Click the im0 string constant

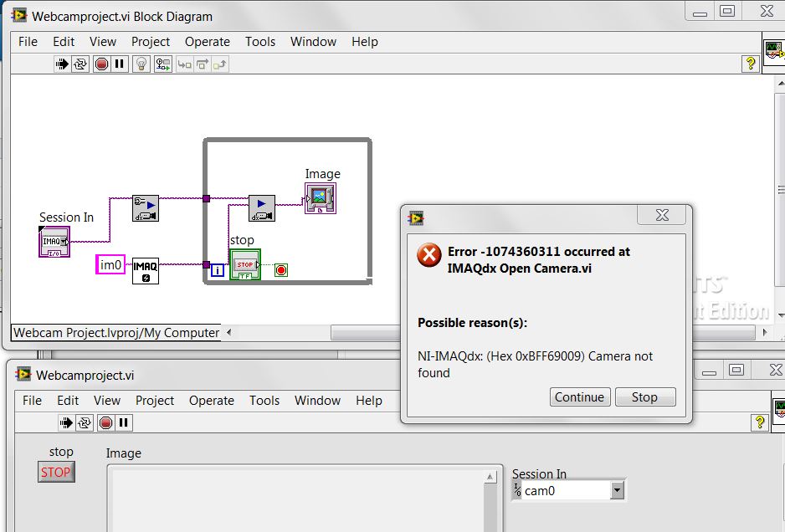pyautogui.click(x=110, y=265)
